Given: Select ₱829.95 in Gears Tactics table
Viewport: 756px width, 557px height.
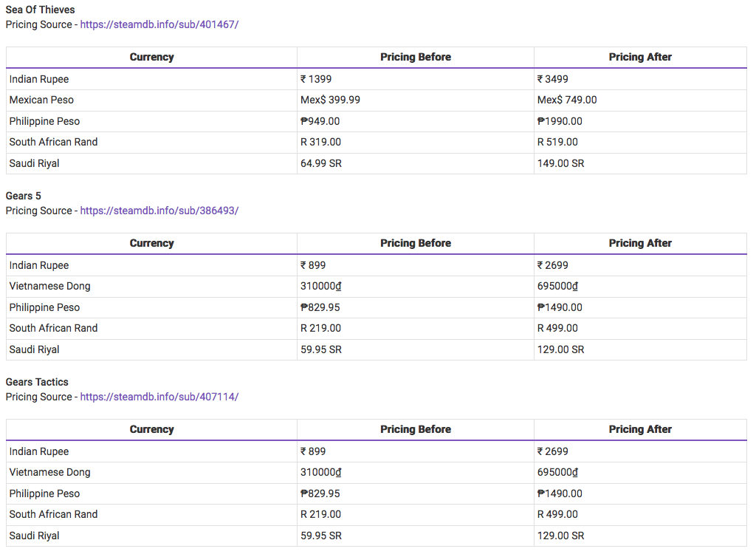Looking at the screenshot, I should (x=320, y=493).
